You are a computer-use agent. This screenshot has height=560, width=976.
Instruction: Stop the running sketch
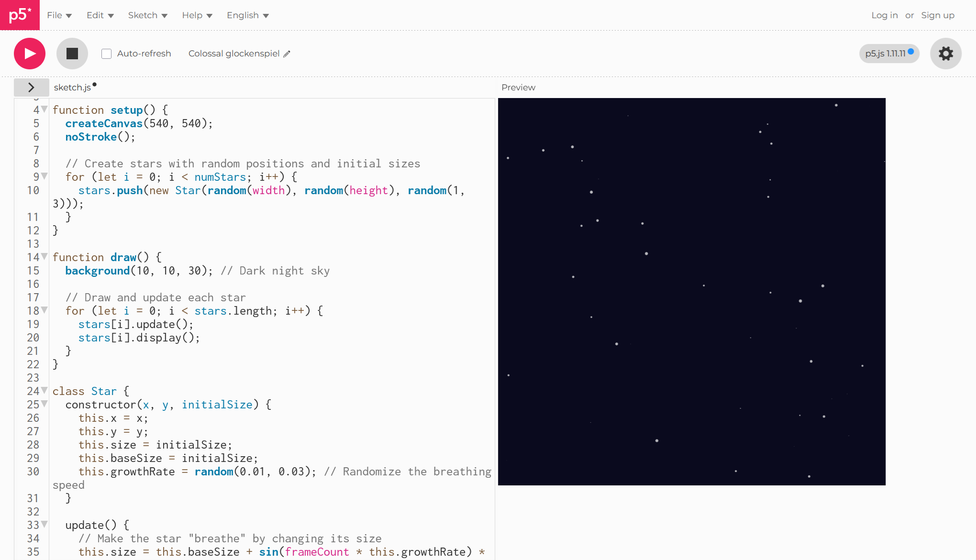click(72, 54)
